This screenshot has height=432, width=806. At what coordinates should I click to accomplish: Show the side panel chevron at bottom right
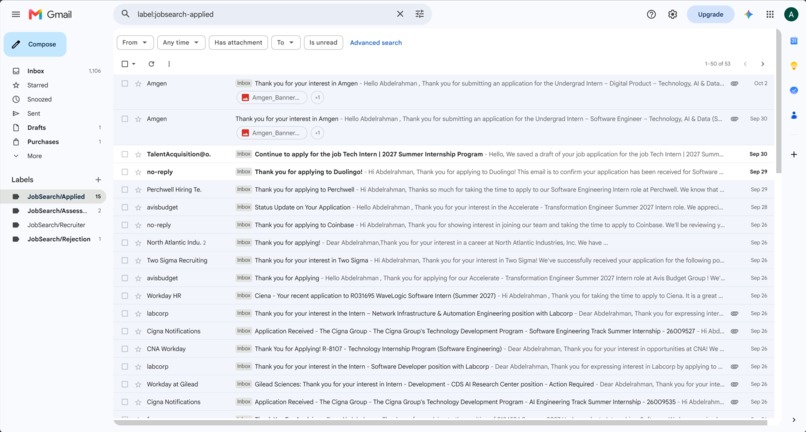794,420
